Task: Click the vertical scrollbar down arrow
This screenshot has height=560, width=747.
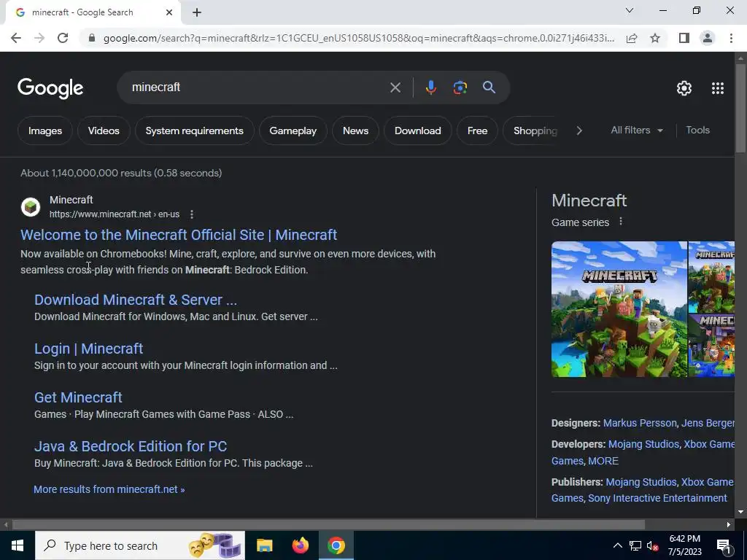Action: point(740,513)
